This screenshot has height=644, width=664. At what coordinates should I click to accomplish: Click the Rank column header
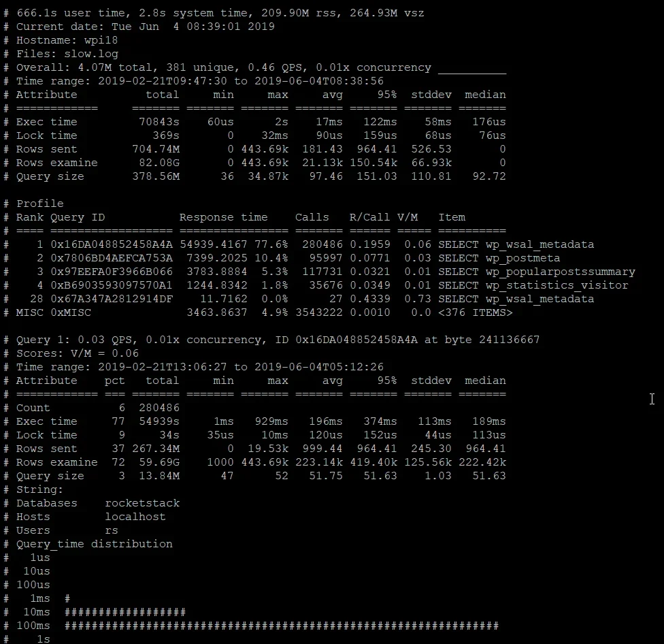tap(30, 217)
